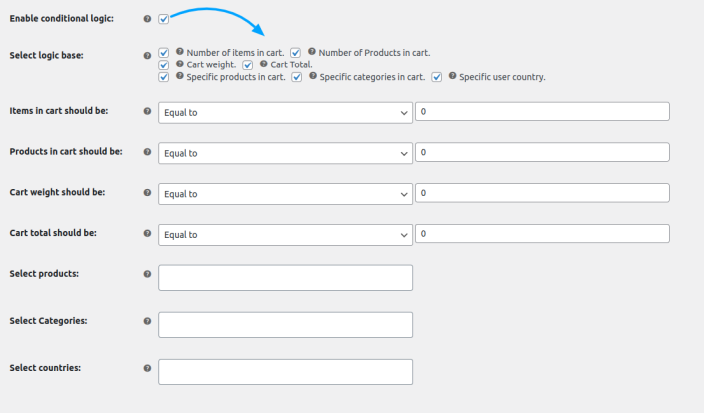The height and width of the screenshot is (413, 704).
Task: Untick the Cart Total checkbox
Action: click(x=247, y=64)
